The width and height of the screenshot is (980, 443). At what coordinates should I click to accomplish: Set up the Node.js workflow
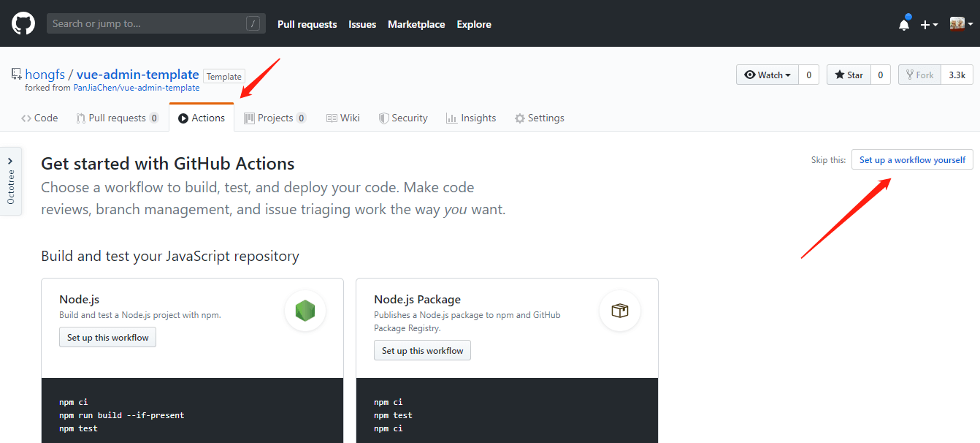coord(107,337)
